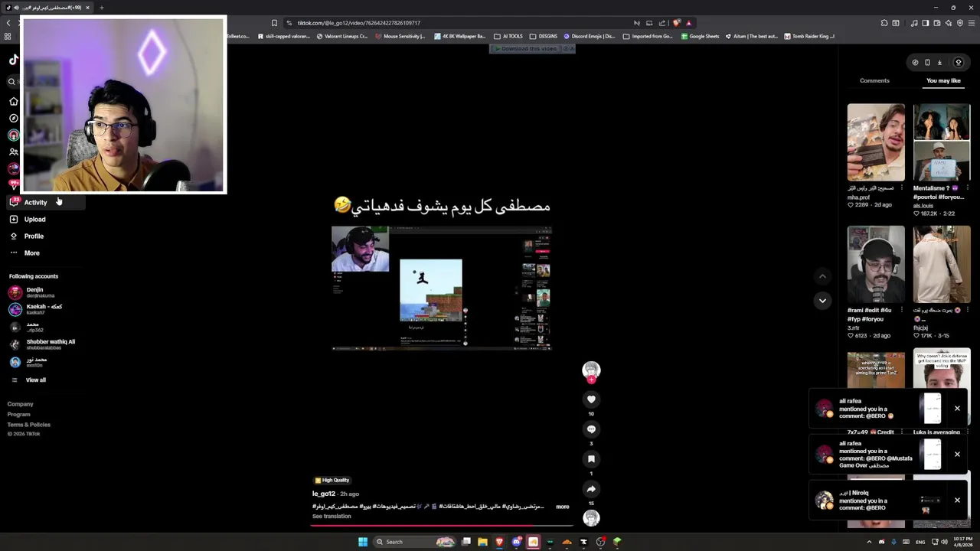Open the le_go12 creator username

323,494
